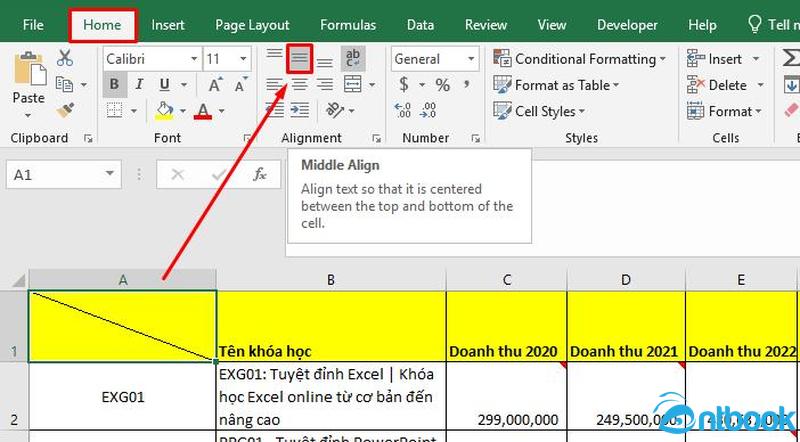Switch to the Review tab
This screenshot has width=800, height=442.
click(486, 25)
